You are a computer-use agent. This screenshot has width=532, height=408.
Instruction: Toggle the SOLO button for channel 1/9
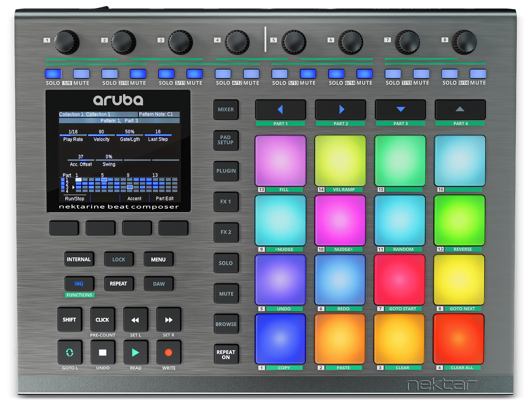[x=53, y=74]
